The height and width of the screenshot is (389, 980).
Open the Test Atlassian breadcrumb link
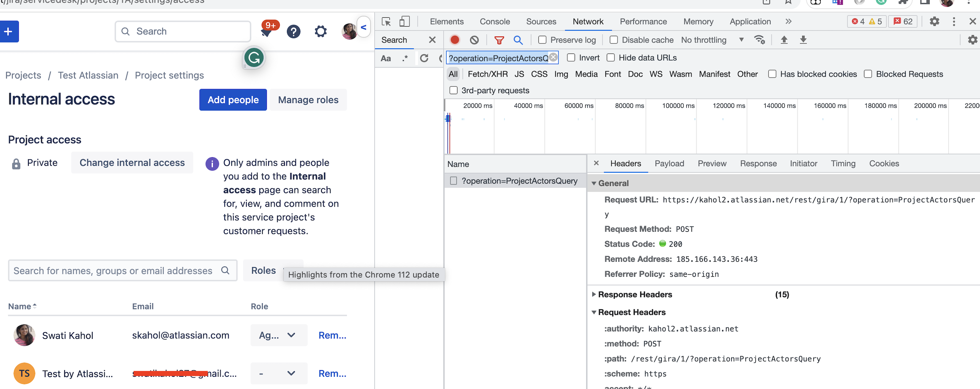click(88, 75)
